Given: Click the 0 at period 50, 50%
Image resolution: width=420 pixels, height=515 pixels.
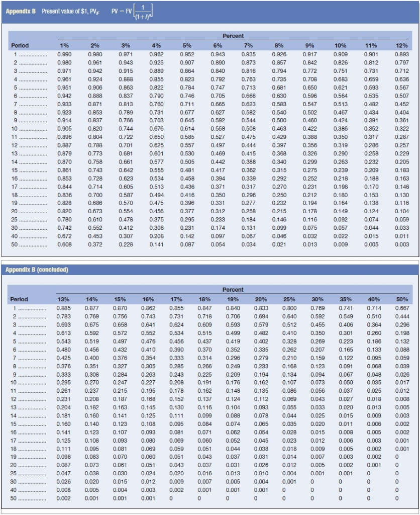Looking at the screenshot, I should pos(397,498).
